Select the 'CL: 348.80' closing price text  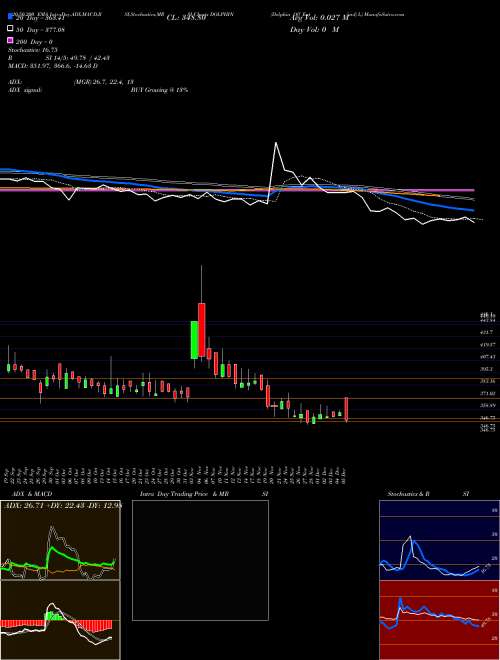(186, 18)
